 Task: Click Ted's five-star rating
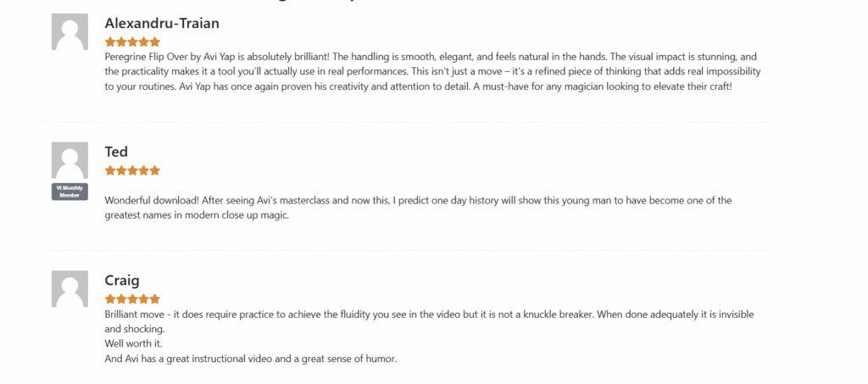coord(132,170)
